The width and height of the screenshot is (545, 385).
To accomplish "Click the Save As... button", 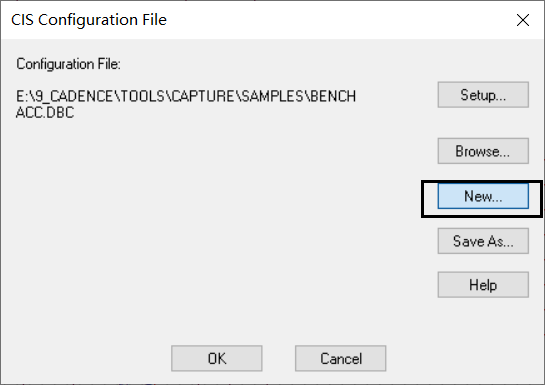I will (483, 241).
